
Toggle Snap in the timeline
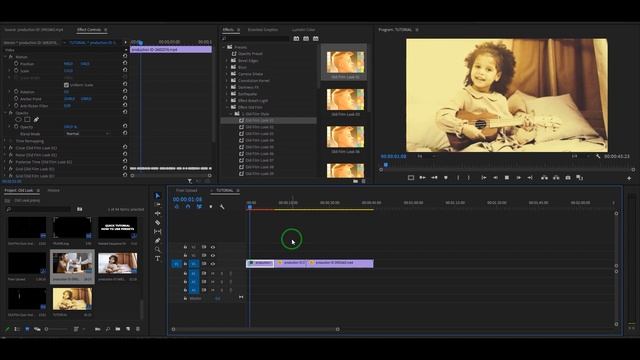coord(188,207)
